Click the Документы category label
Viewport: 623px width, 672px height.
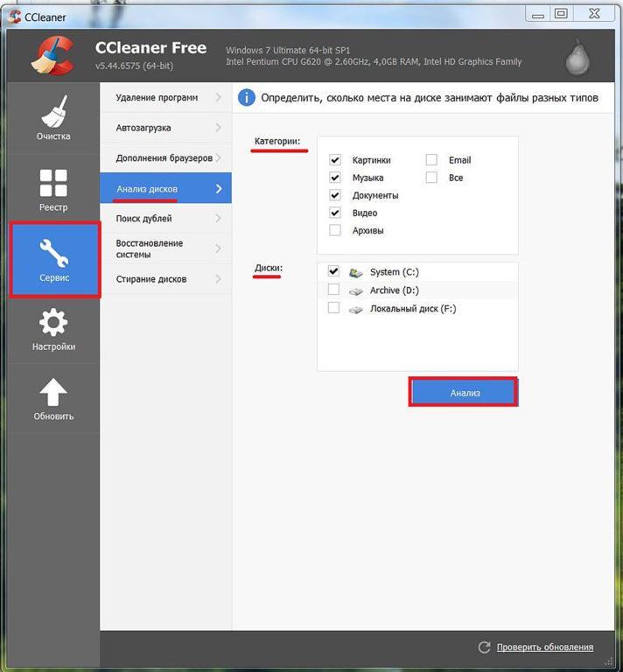click(374, 195)
